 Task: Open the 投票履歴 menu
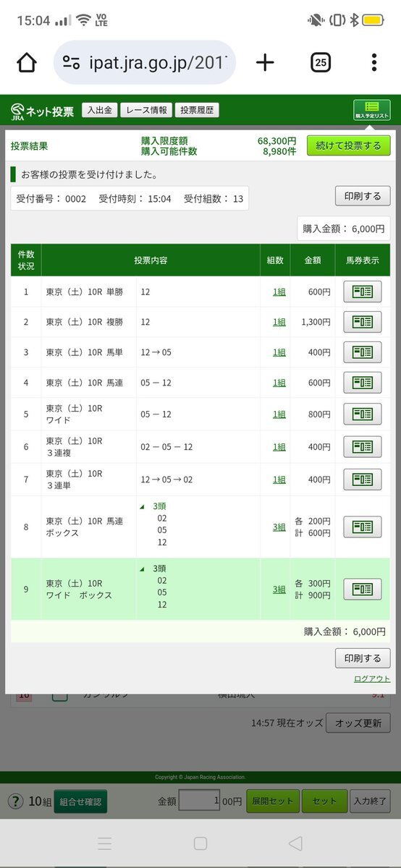(x=198, y=111)
